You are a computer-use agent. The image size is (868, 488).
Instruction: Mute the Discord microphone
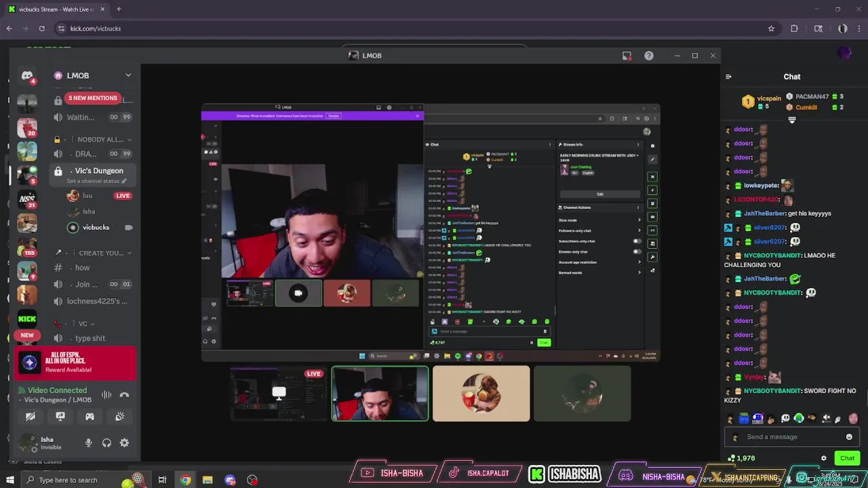click(88, 443)
